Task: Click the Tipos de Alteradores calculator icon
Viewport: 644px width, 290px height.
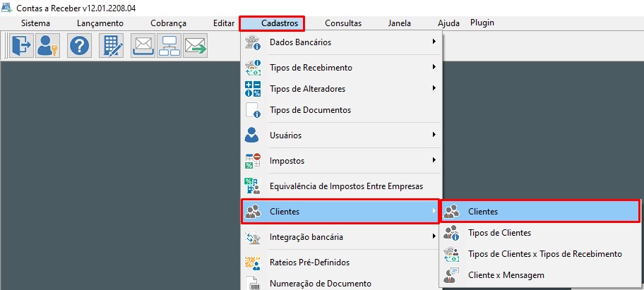Action: (x=253, y=89)
